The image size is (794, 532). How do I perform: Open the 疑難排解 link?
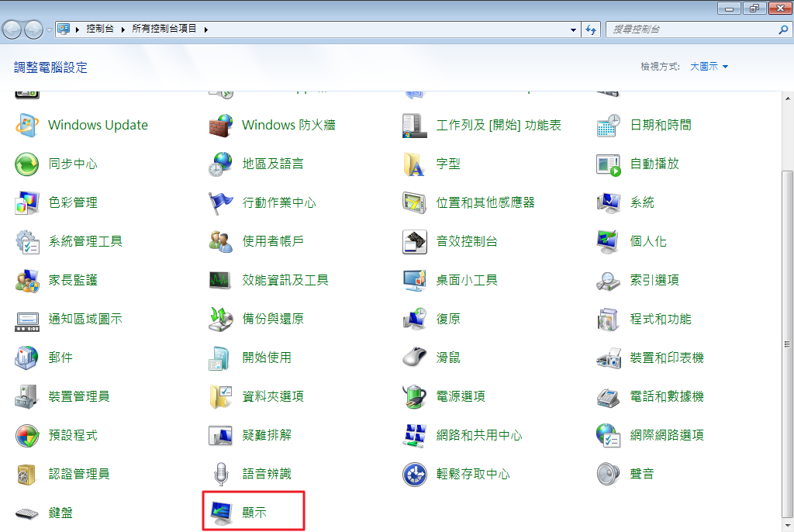(267, 435)
